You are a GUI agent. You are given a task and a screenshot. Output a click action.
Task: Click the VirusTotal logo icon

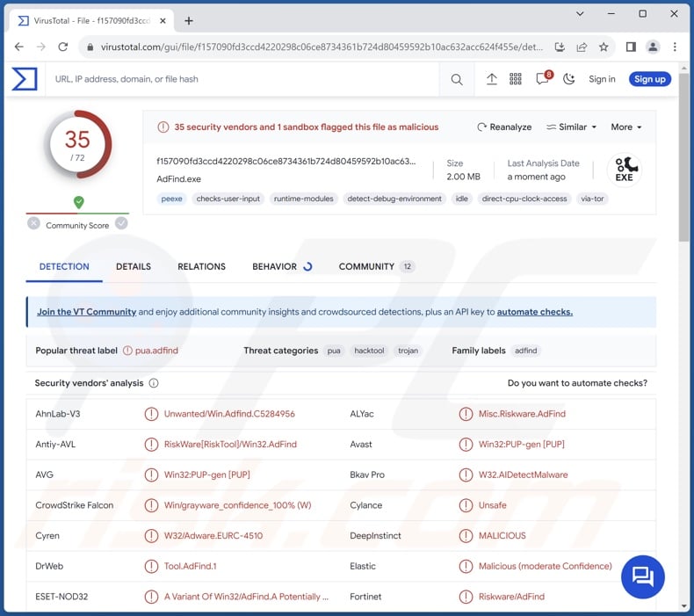pos(25,79)
